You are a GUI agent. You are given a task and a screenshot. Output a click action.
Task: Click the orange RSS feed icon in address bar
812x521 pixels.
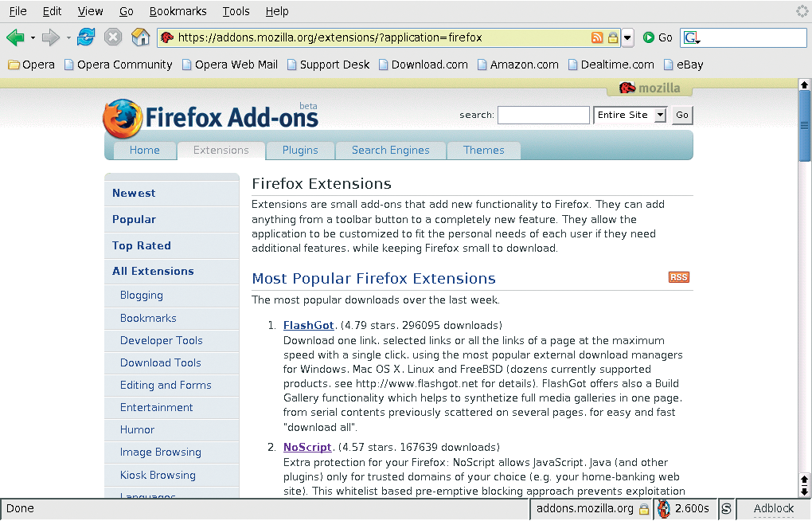[x=597, y=37]
